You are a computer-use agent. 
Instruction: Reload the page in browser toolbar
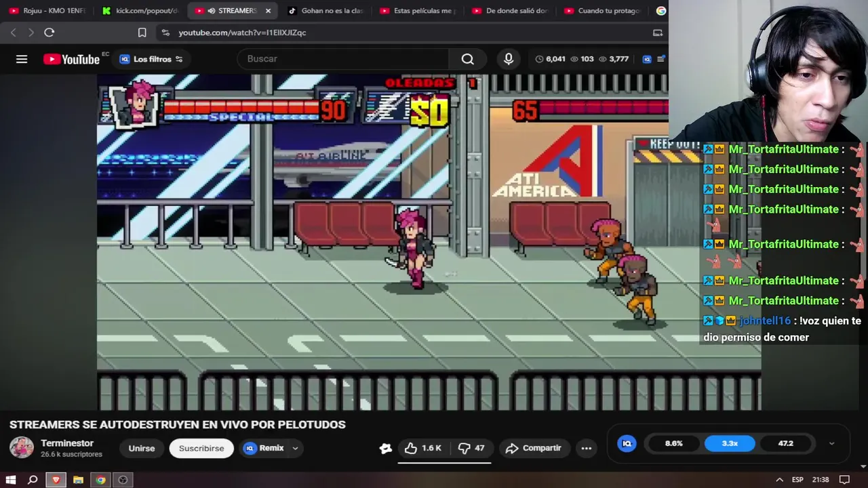49,33
